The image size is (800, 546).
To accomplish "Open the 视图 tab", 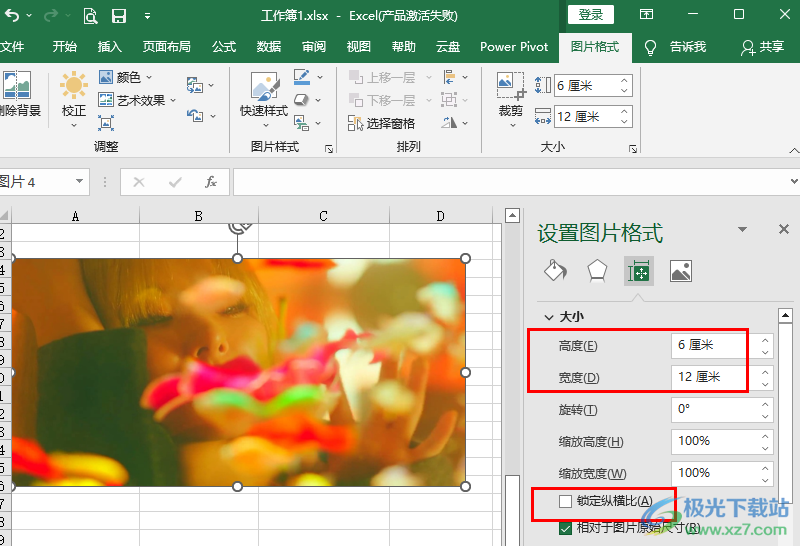I will click(x=359, y=46).
